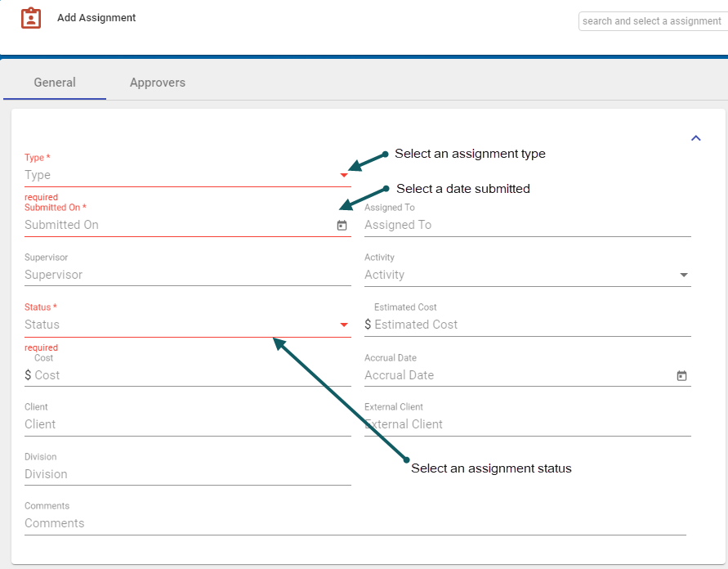Select the General tab

point(55,83)
